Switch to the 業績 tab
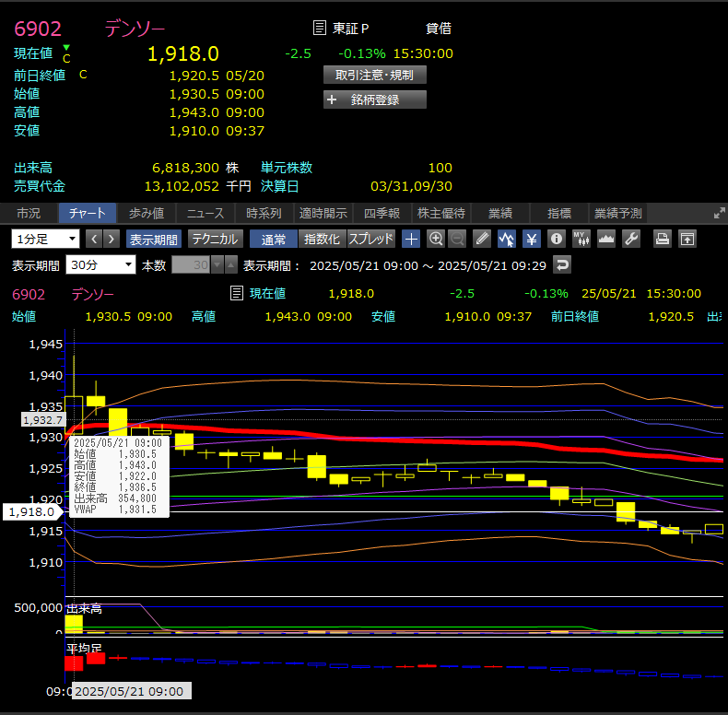The height and width of the screenshot is (715, 728). click(500, 213)
